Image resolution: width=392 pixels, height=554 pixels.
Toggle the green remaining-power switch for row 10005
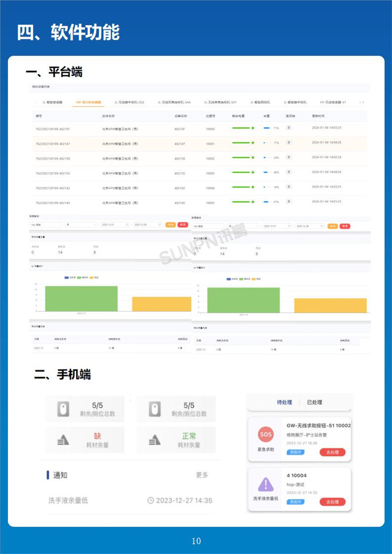pyautogui.click(x=253, y=201)
